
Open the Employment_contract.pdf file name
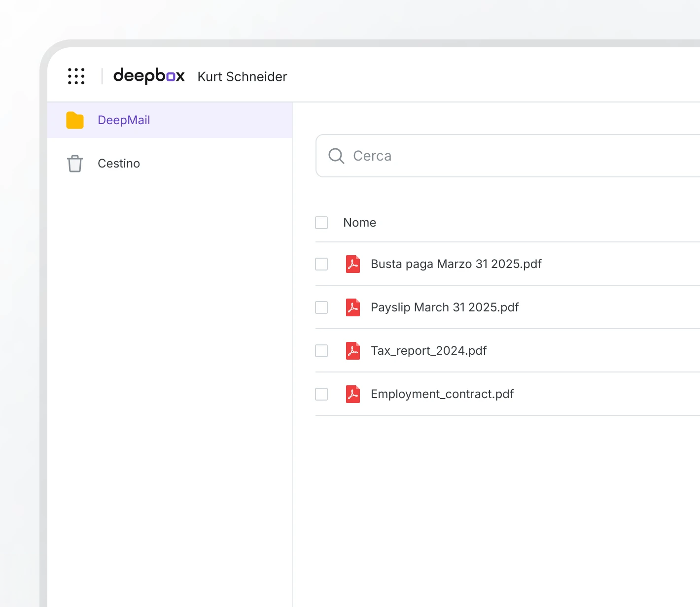tap(442, 394)
